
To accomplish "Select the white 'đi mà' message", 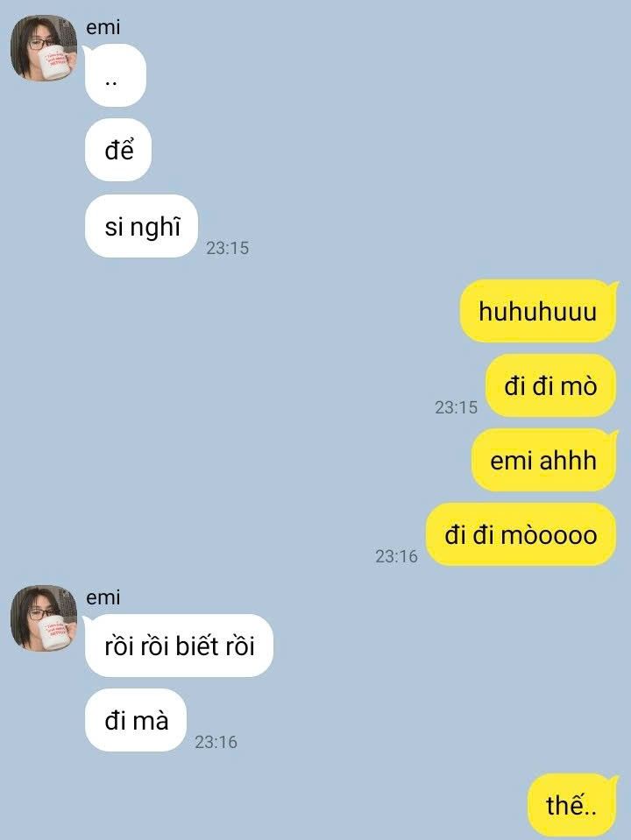I will [x=136, y=720].
